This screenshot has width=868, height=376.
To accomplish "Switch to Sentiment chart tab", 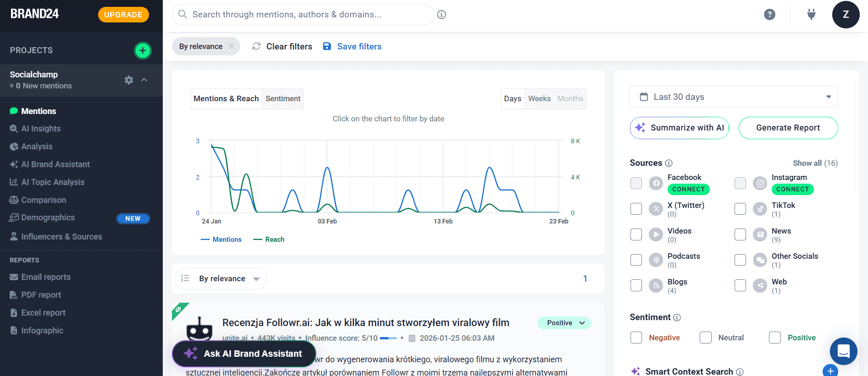I will [x=283, y=98].
